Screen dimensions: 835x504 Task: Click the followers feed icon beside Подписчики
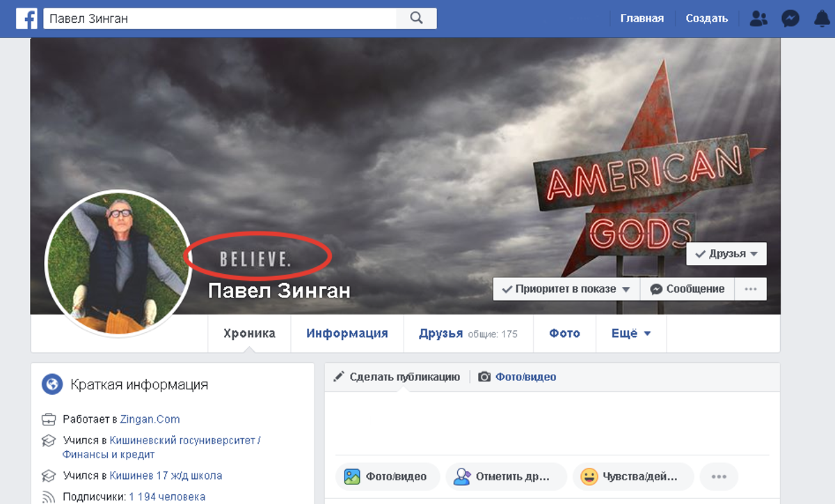[49, 497]
